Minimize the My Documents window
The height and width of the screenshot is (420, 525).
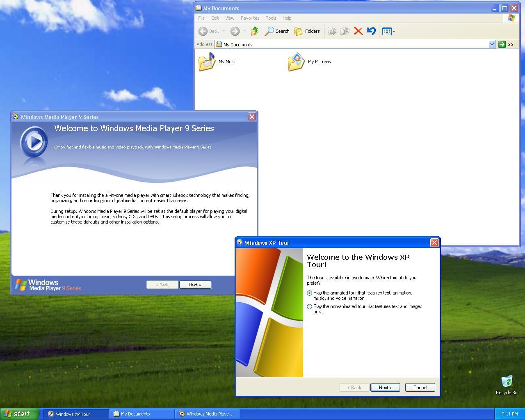coord(495,8)
